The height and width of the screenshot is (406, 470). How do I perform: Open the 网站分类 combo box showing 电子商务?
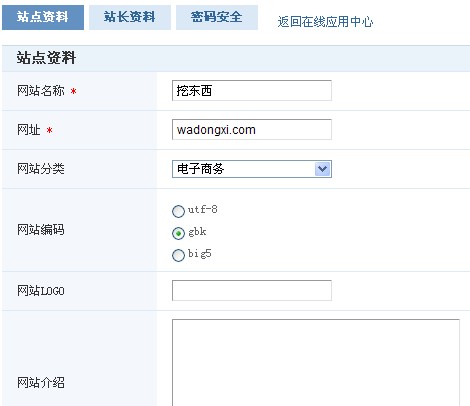click(x=252, y=169)
